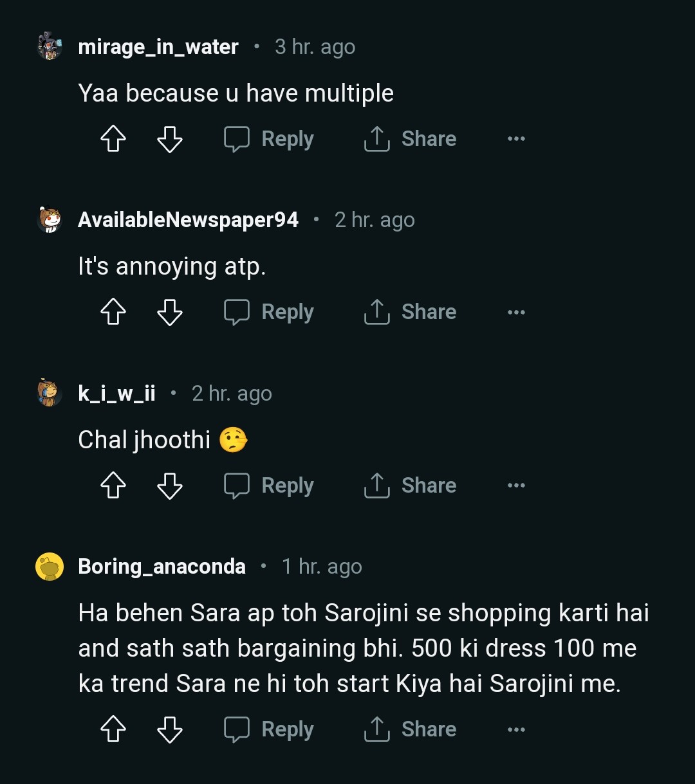
Task: Upvote mirage_in_water's comment
Action: click(x=113, y=139)
